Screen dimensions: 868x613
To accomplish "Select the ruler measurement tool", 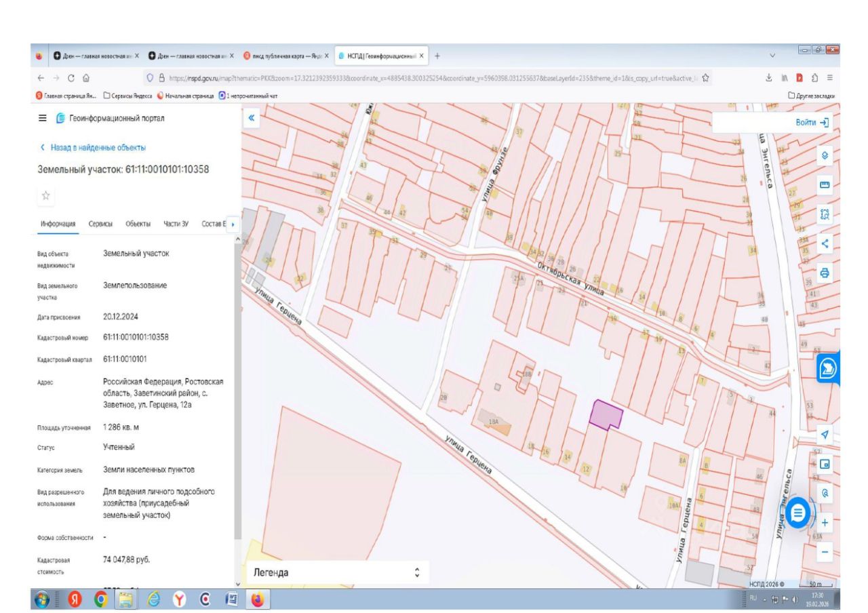I will [825, 184].
